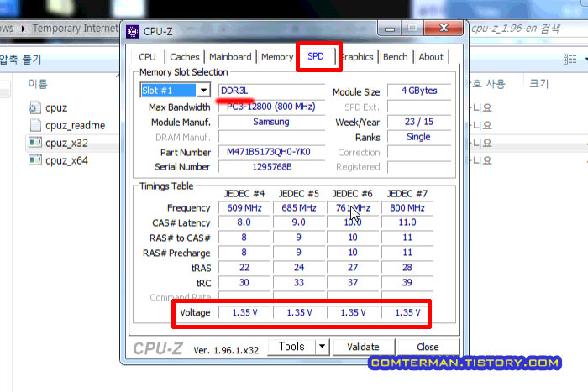The height and width of the screenshot is (392, 588).
Task: Click the Ranks value Single
Action: 419,137
